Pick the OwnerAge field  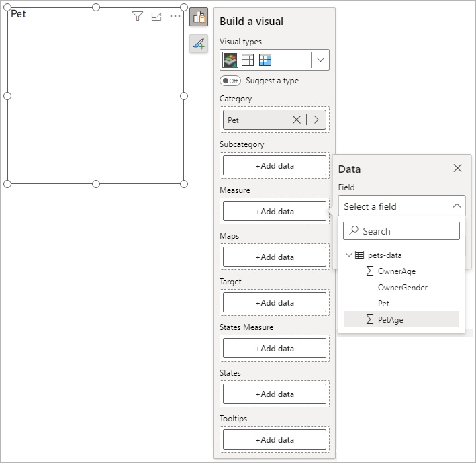pos(396,271)
